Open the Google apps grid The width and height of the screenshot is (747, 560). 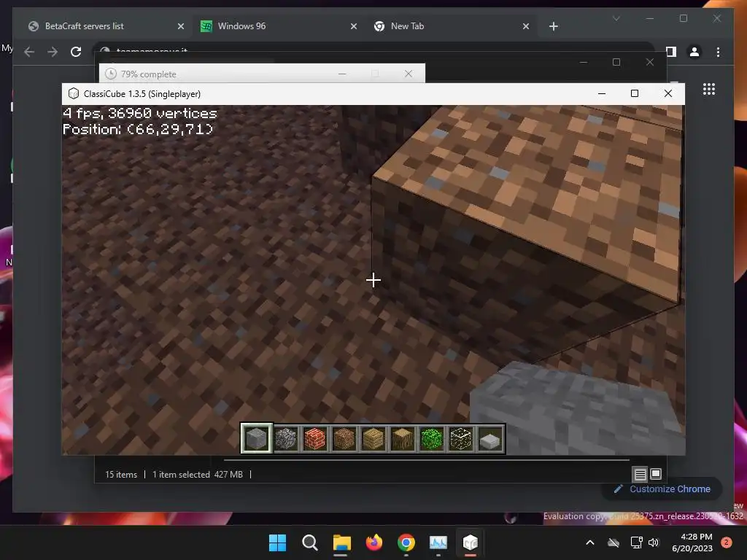point(709,89)
